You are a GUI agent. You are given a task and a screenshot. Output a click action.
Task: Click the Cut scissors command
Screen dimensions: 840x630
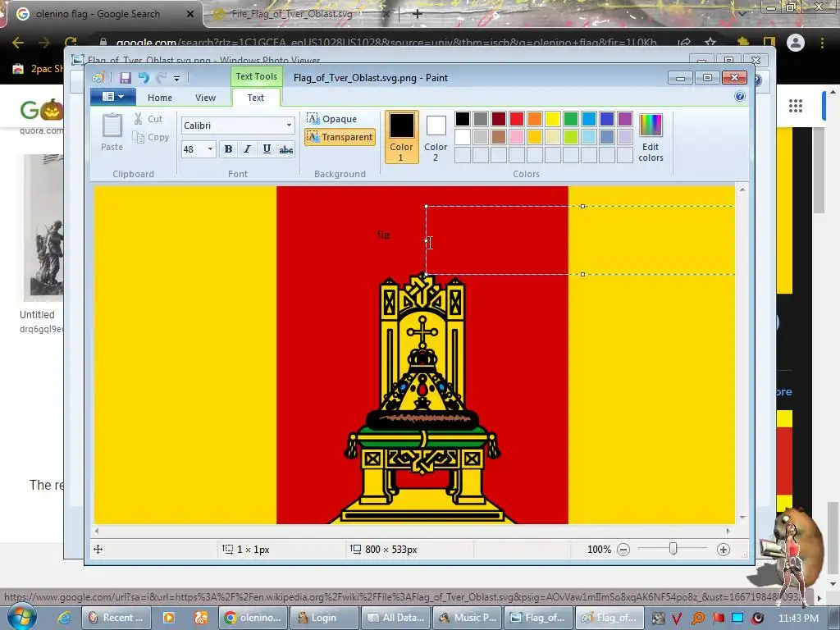click(x=148, y=119)
